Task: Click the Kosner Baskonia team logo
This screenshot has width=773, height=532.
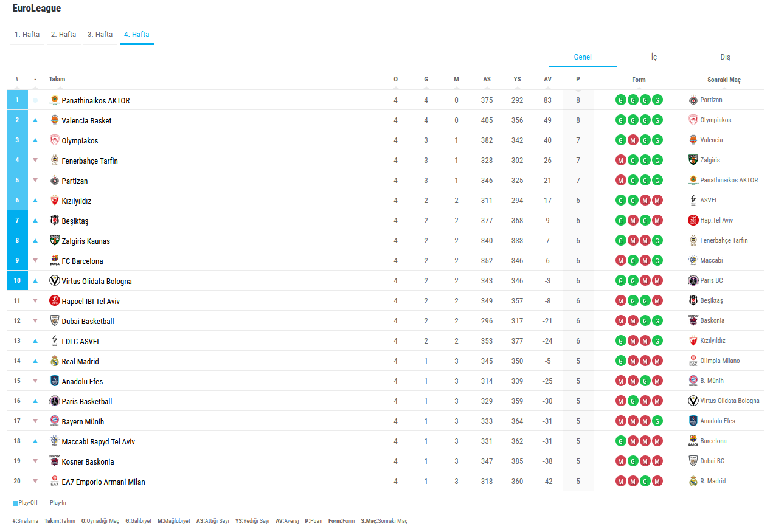Action: 54,461
